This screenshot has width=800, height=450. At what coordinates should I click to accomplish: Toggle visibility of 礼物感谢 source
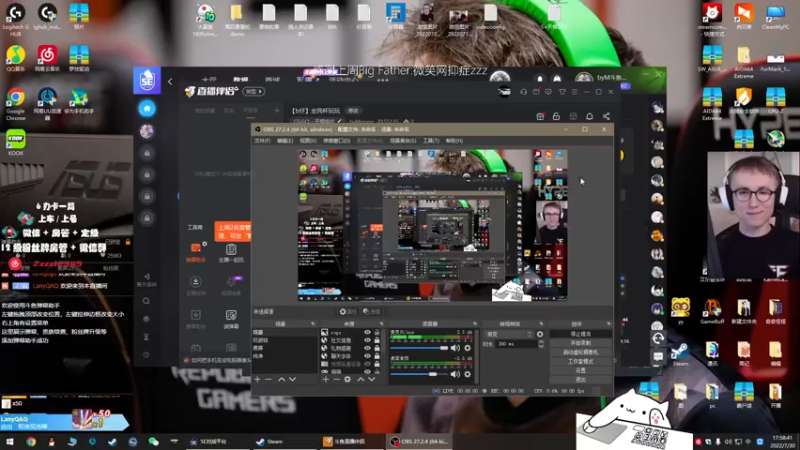(367, 348)
